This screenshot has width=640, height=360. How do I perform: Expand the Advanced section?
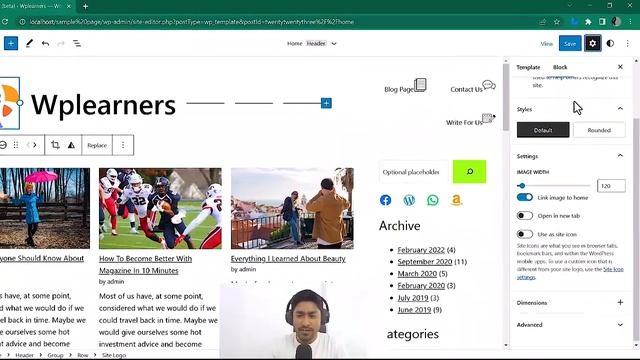[620, 325]
